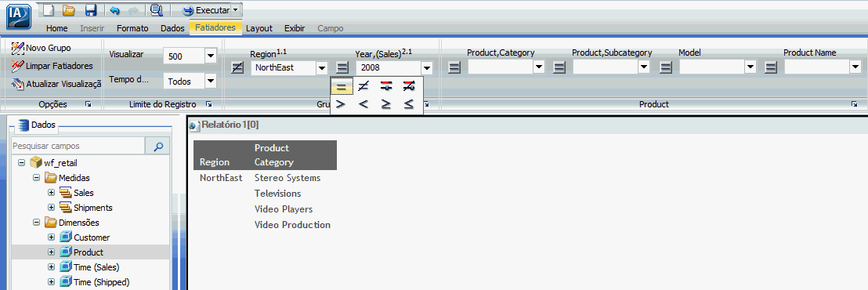
Task: Click the search magnifier button in Dados panel
Action: coord(158,146)
